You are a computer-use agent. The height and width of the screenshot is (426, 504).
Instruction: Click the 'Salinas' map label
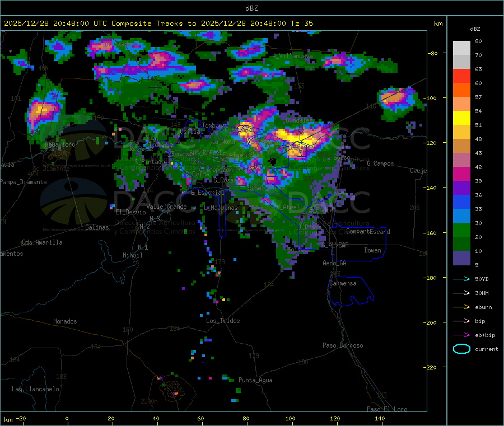point(97,227)
